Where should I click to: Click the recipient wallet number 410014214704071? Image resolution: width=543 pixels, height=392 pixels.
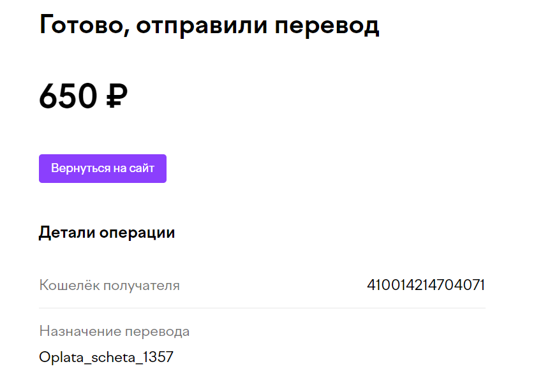click(x=426, y=285)
